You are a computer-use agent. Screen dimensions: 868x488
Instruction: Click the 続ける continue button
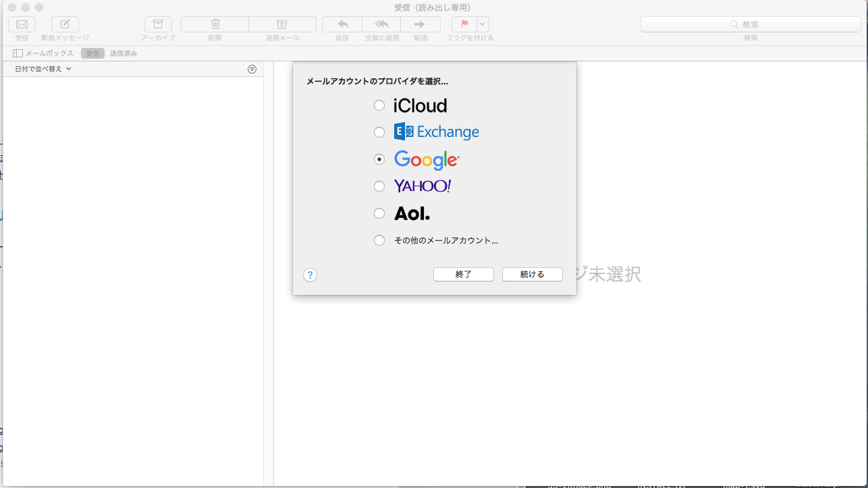tap(533, 275)
